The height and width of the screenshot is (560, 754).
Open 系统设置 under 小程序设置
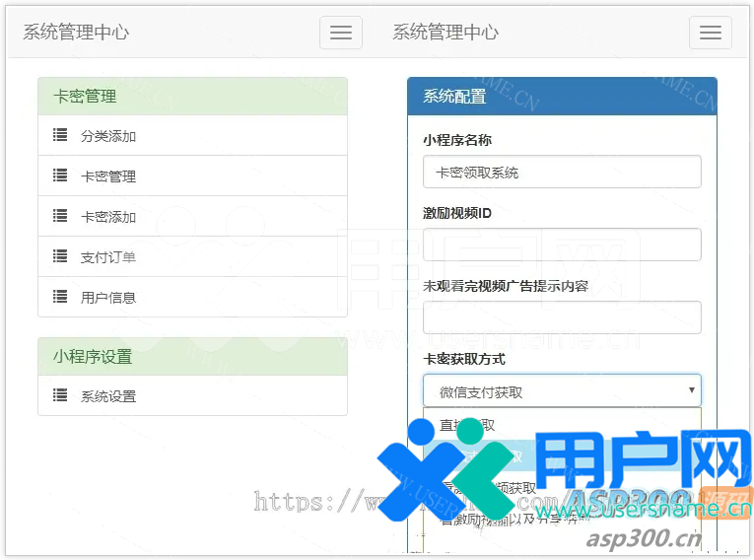click(x=108, y=397)
